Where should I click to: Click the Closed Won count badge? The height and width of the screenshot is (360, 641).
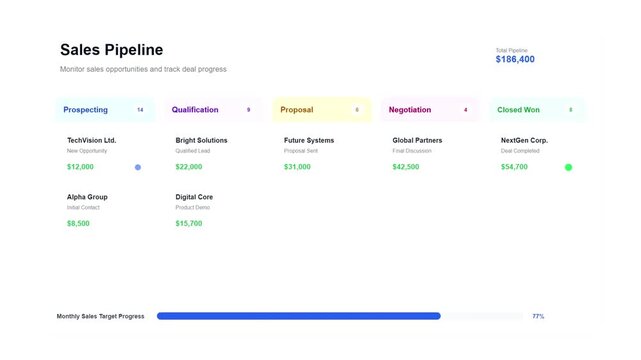point(571,110)
